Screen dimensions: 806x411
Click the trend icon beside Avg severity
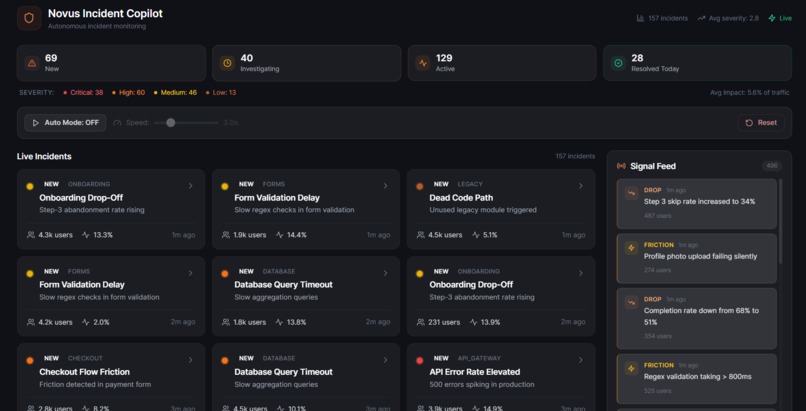click(702, 18)
